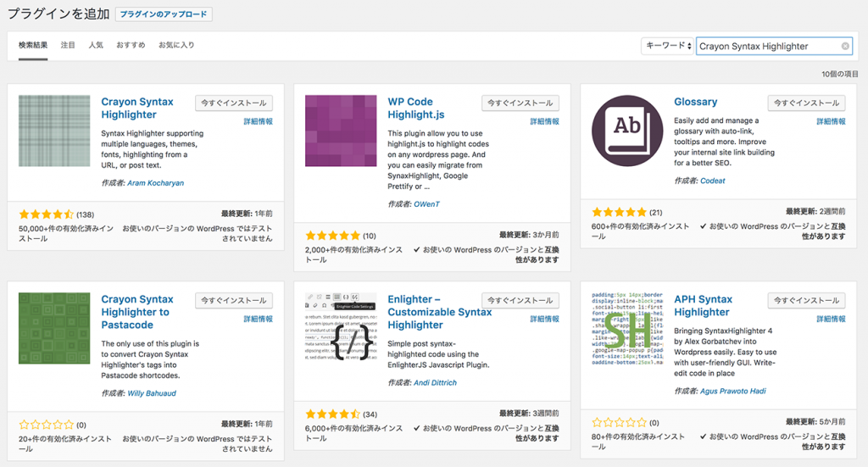Open 詳細情報 for Crayon to Pastacode

click(258, 320)
